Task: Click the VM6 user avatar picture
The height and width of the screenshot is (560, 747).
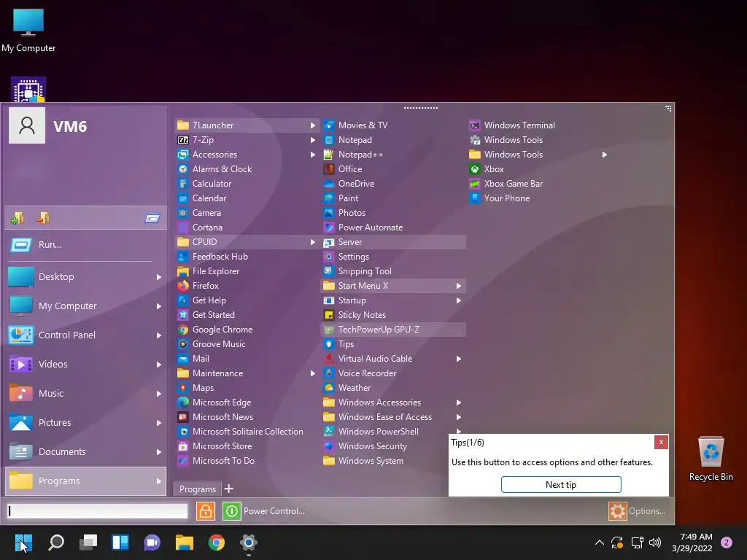Action: coord(27,125)
